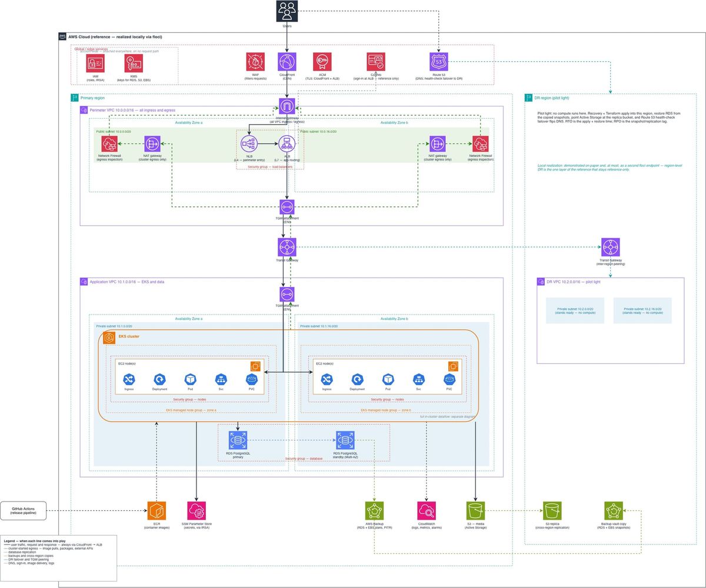The height and width of the screenshot is (588, 706).
Task: Click the Route 53 DNS icon
Action: 439,62
